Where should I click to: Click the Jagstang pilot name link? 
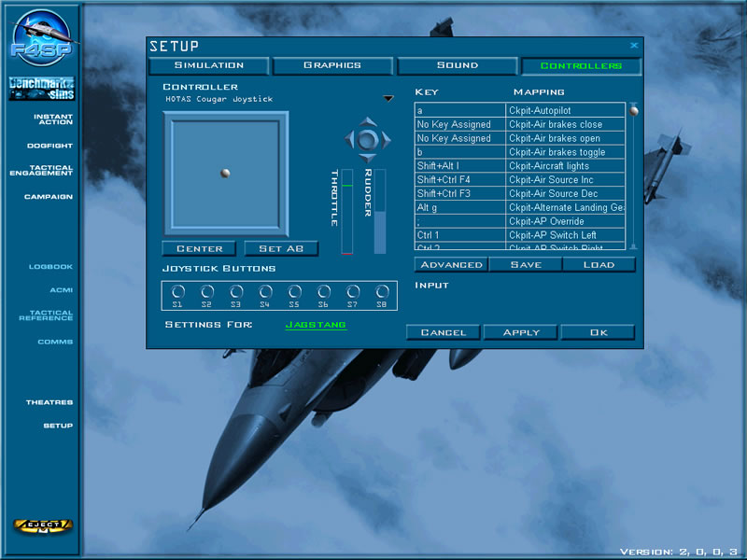(315, 325)
